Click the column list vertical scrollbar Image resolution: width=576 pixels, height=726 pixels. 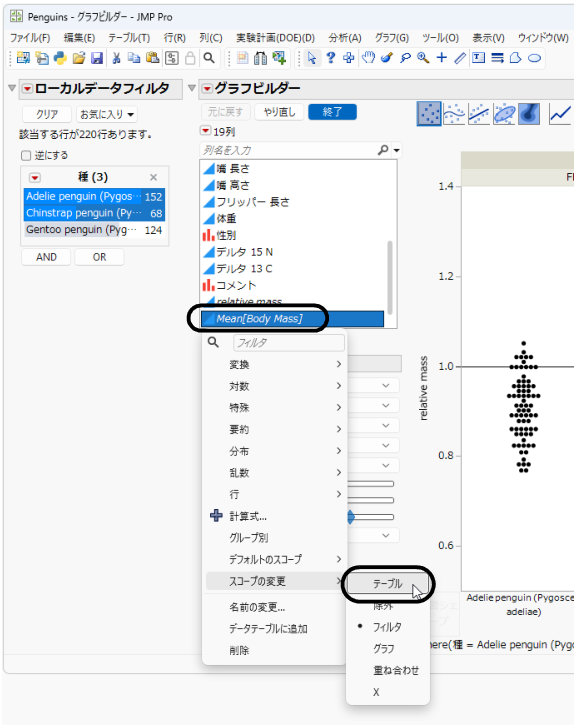[x=390, y=277]
